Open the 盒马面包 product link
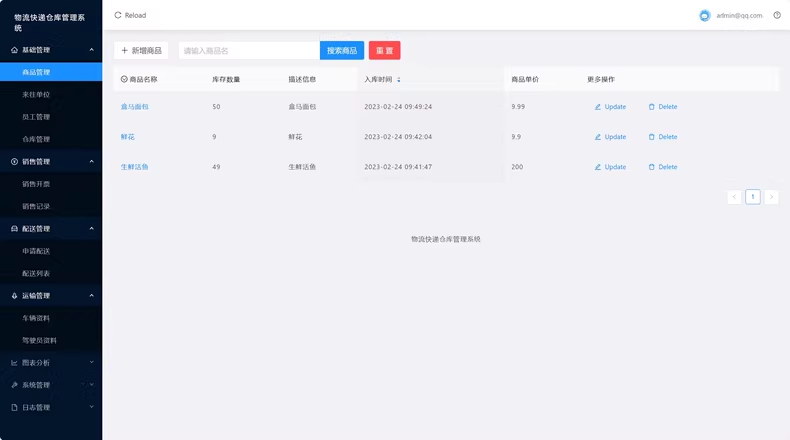The height and width of the screenshot is (440, 790). click(135, 107)
